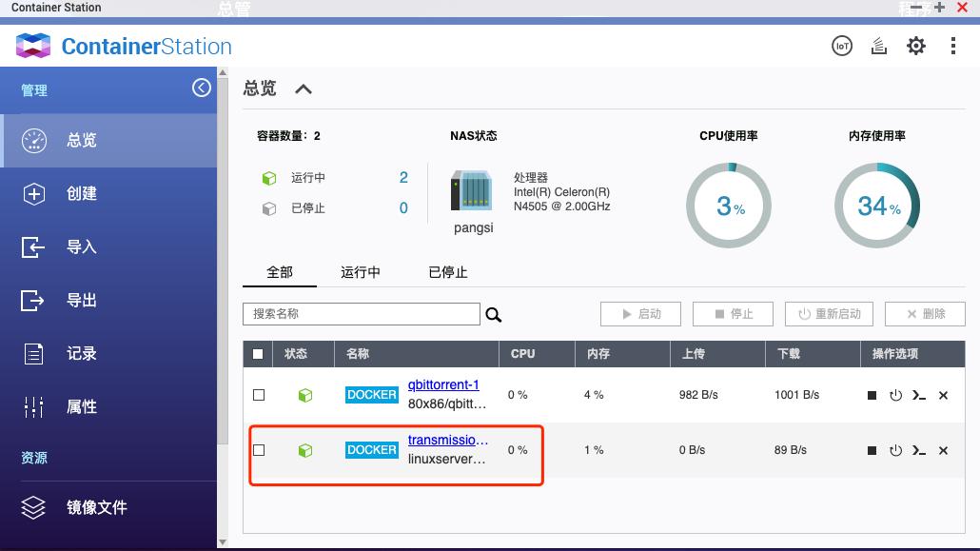Open the three-dot more options menu
The image size is (980, 551).
coord(952,45)
